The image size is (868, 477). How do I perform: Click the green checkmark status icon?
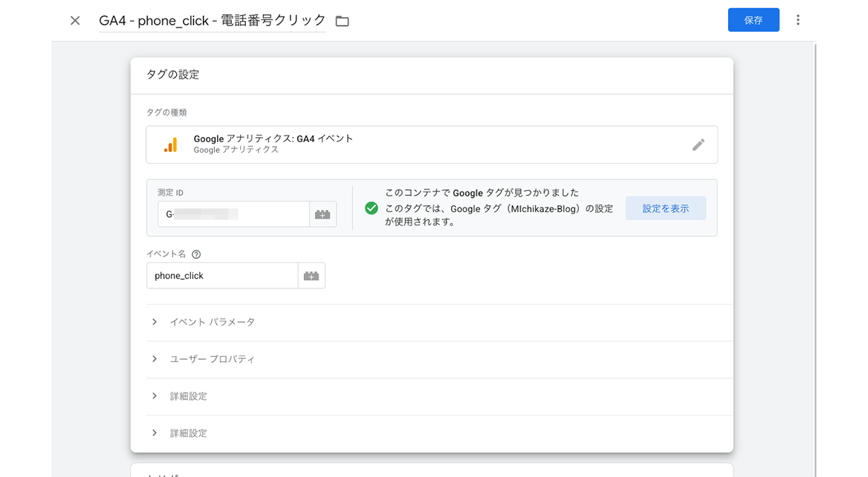pos(371,208)
